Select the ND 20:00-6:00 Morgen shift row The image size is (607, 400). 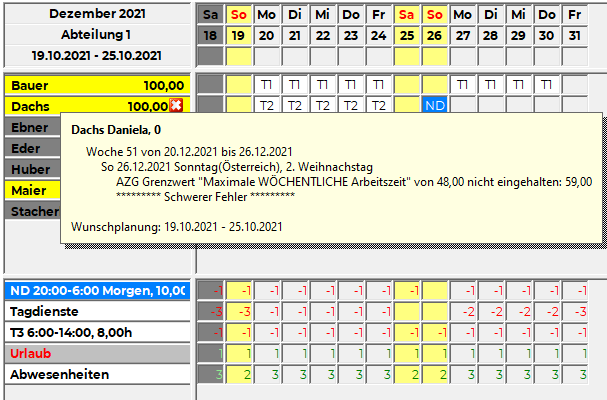95,290
